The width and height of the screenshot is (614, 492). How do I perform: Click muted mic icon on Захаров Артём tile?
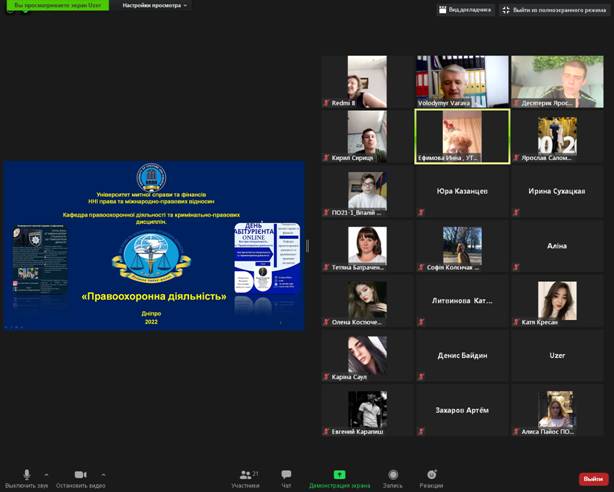click(421, 432)
